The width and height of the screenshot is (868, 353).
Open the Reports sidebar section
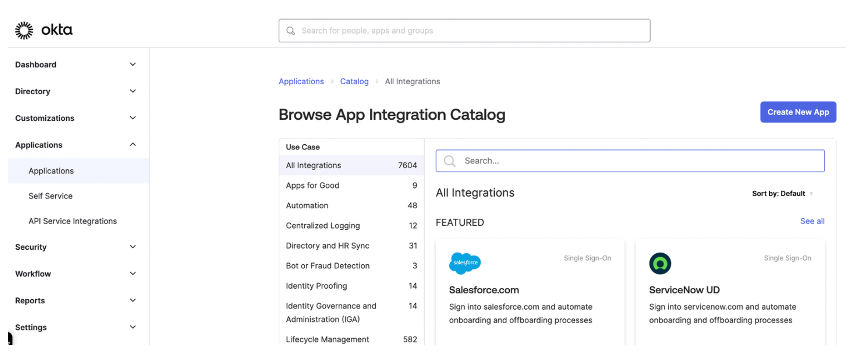point(30,301)
